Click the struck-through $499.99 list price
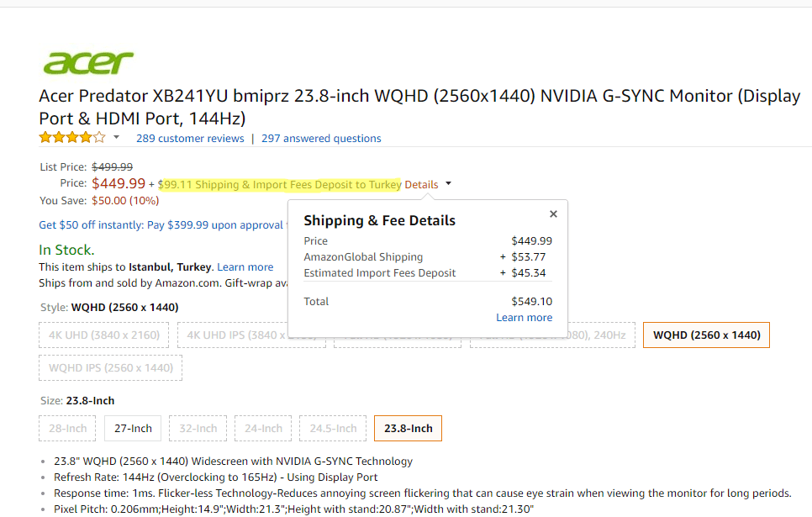812x517 pixels. pos(113,166)
